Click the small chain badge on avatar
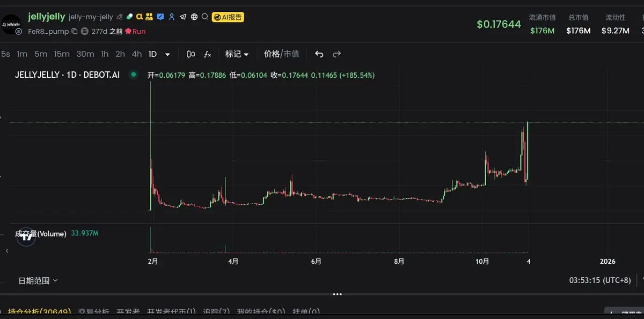Screen dimensions: 644x319 [19, 32]
